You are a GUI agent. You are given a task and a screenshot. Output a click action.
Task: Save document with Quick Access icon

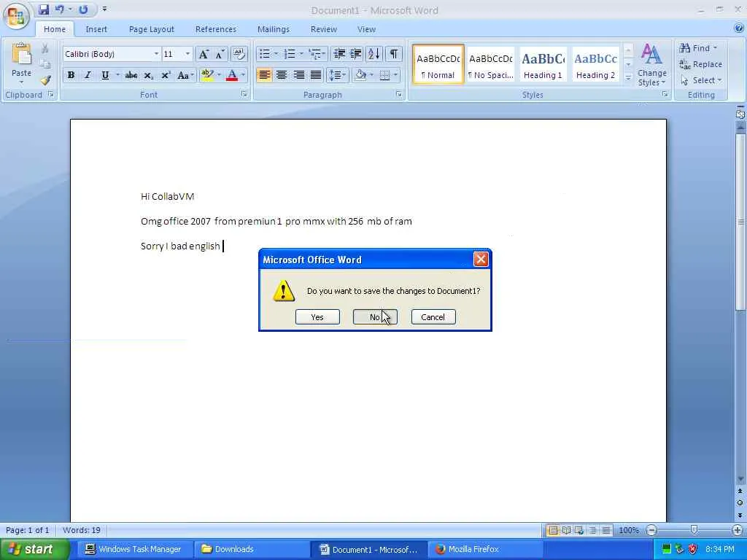[44, 9]
